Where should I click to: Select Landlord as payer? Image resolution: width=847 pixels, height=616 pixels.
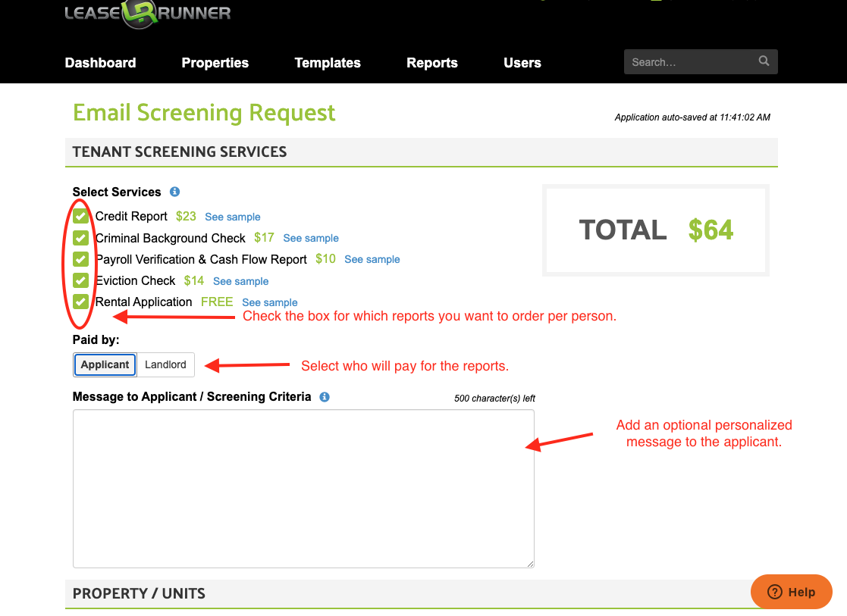(165, 364)
